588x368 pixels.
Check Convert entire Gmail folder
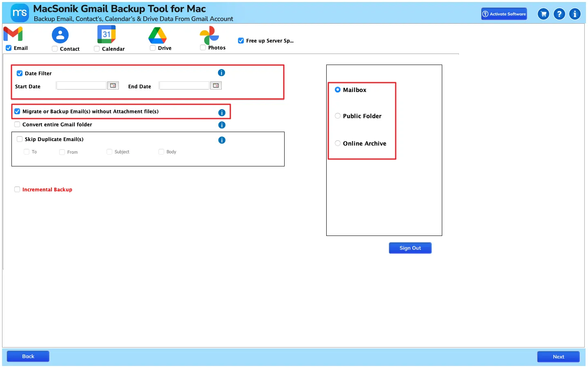pos(17,124)
